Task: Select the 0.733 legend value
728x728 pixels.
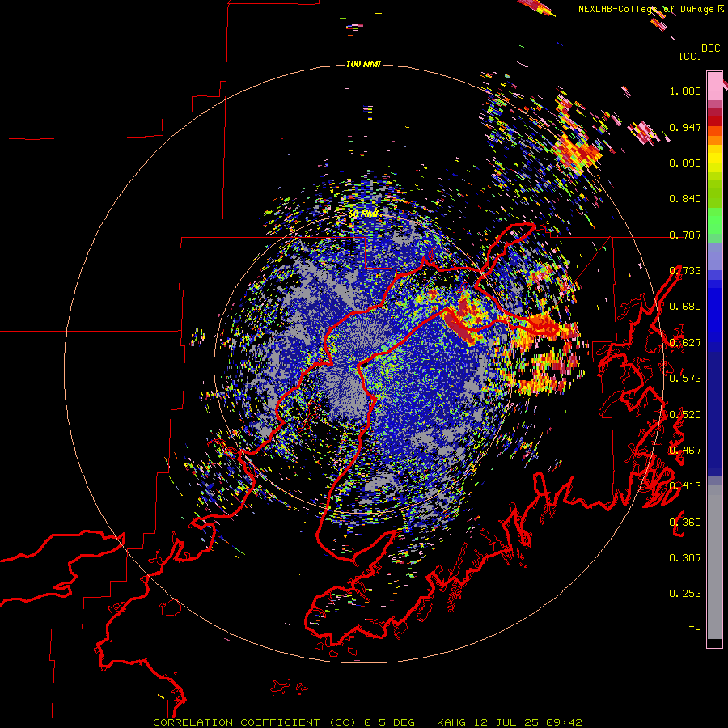Action: coord(685,271)
